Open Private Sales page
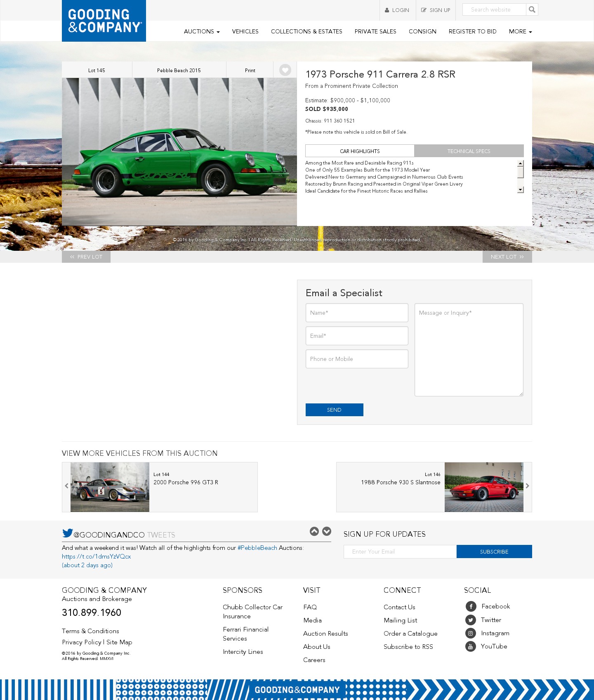This screenshot has width=594, height=700. point(375,31)
